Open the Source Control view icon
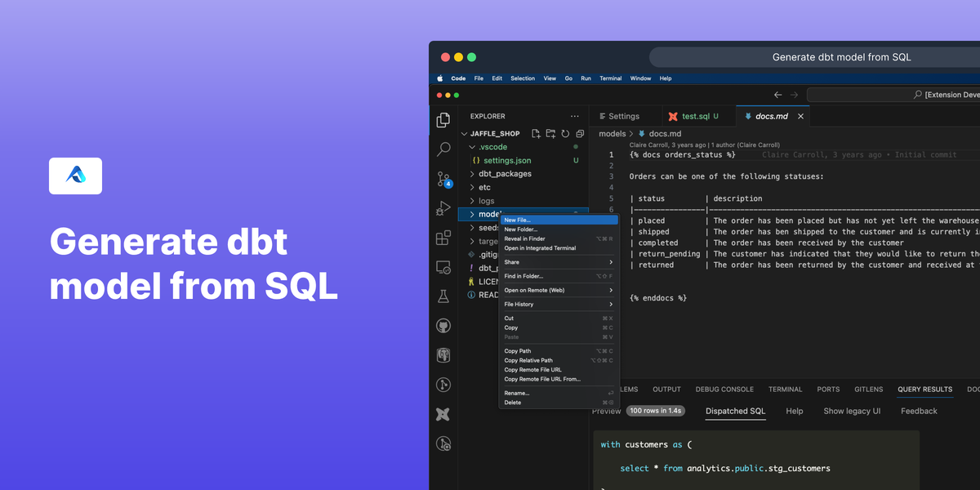Screen dimensions: 980x490 click(443, 179)
